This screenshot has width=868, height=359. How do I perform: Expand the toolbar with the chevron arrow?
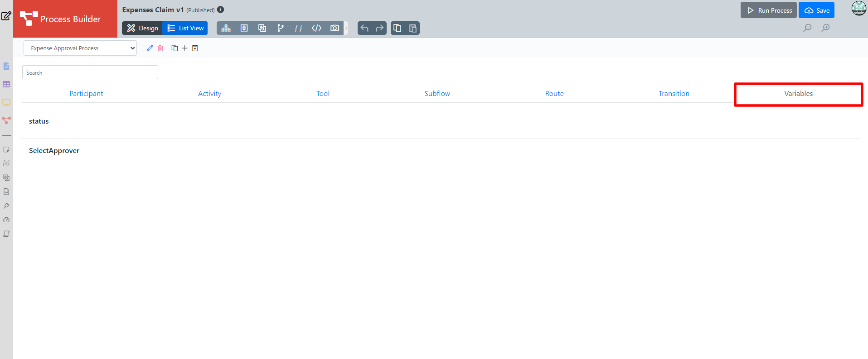346,28
